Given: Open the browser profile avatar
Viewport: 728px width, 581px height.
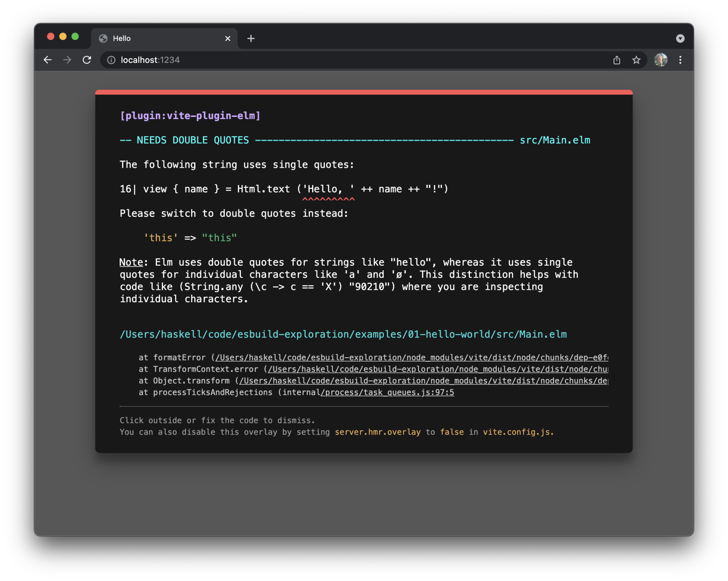Looking at the screenshot, I should point(661,60).
